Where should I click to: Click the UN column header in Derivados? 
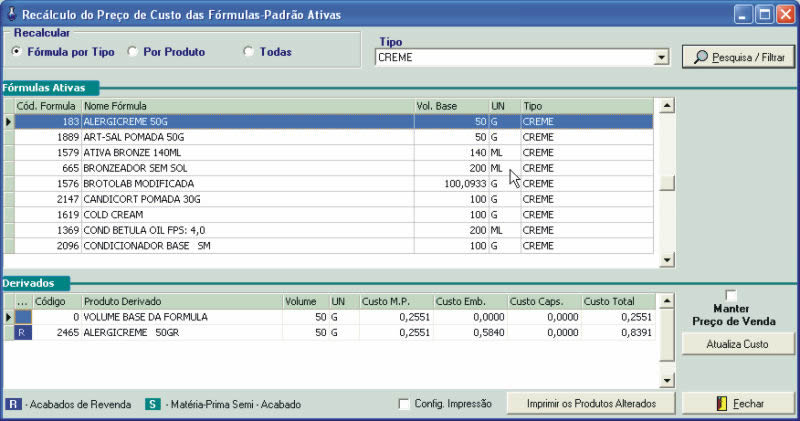[x=344, y=302]
